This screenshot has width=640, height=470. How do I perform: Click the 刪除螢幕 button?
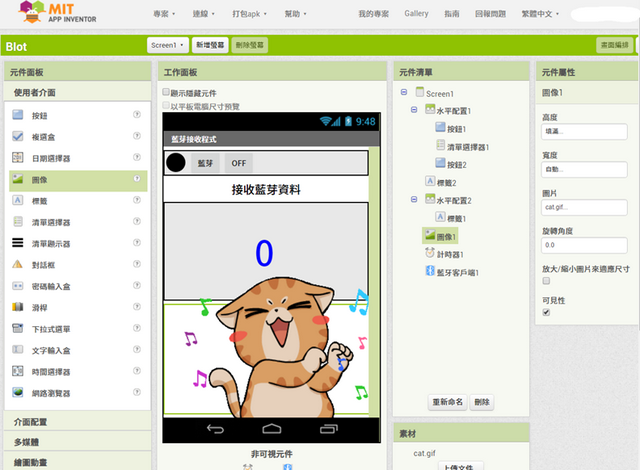pyautogui.click(x=250, y=45)
